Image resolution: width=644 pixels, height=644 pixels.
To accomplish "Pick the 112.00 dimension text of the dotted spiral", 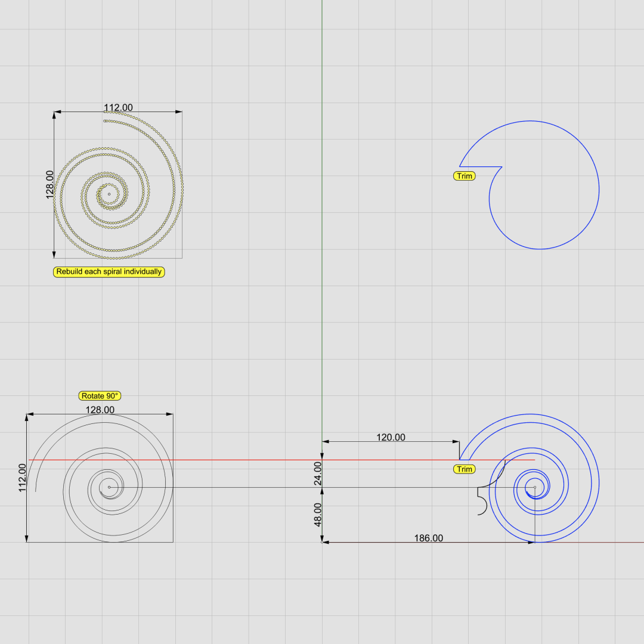I will point(118,107).
